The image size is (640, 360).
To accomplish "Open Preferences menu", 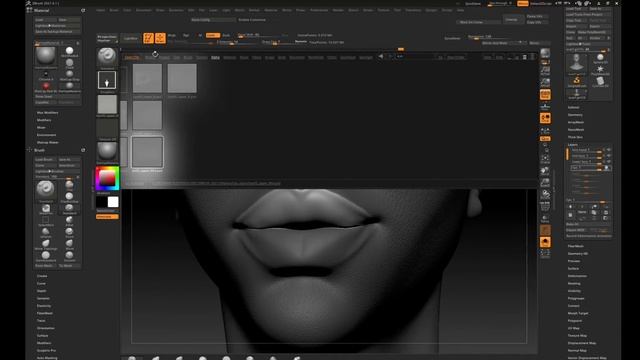I will pos(319,10).
